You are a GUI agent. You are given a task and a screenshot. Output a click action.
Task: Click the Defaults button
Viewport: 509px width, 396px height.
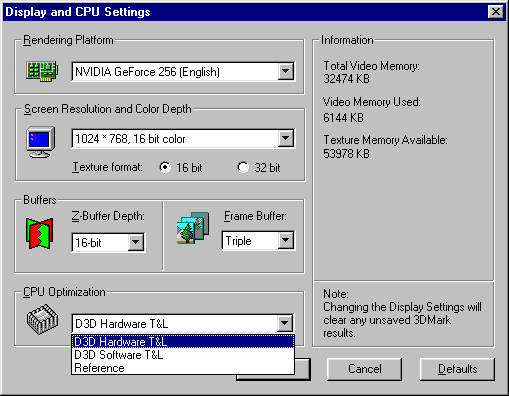tap(457, 369)
